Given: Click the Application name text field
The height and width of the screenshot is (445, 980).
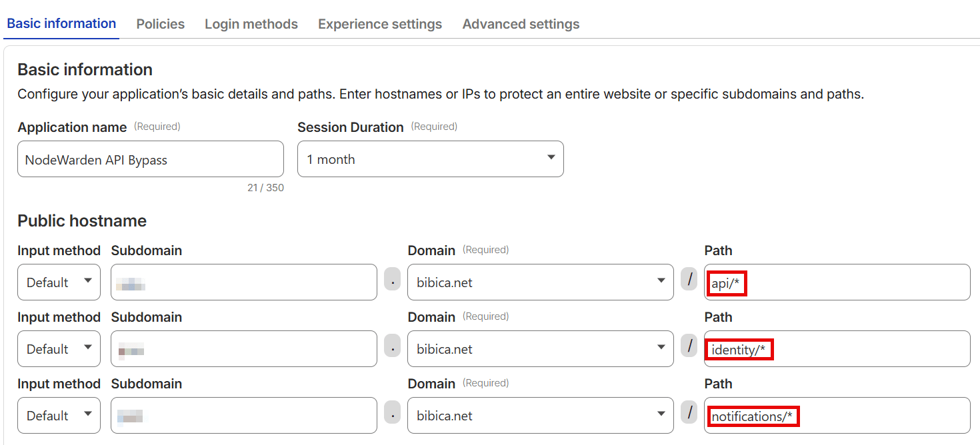Looking at the screenshot, I should coord(150,159).
